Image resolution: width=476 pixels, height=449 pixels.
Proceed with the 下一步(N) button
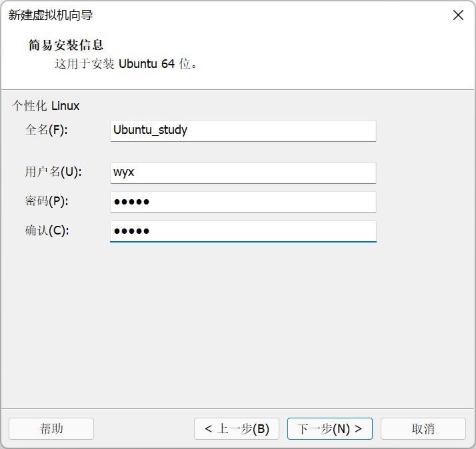tap(329, 428)
